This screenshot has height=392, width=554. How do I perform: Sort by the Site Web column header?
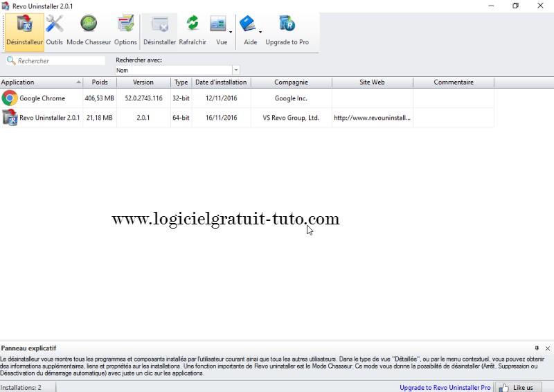pos(372,82)
